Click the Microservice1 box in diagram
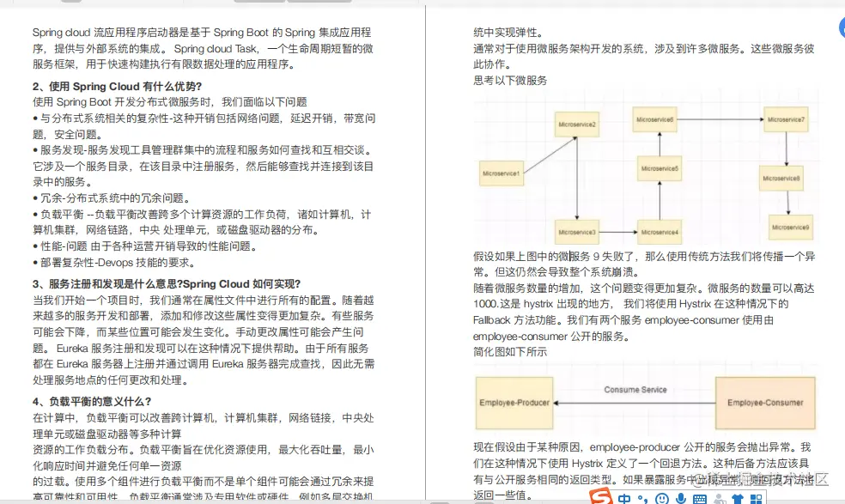The width and height of the screenshot is (845, 504). tap(502, 173)
